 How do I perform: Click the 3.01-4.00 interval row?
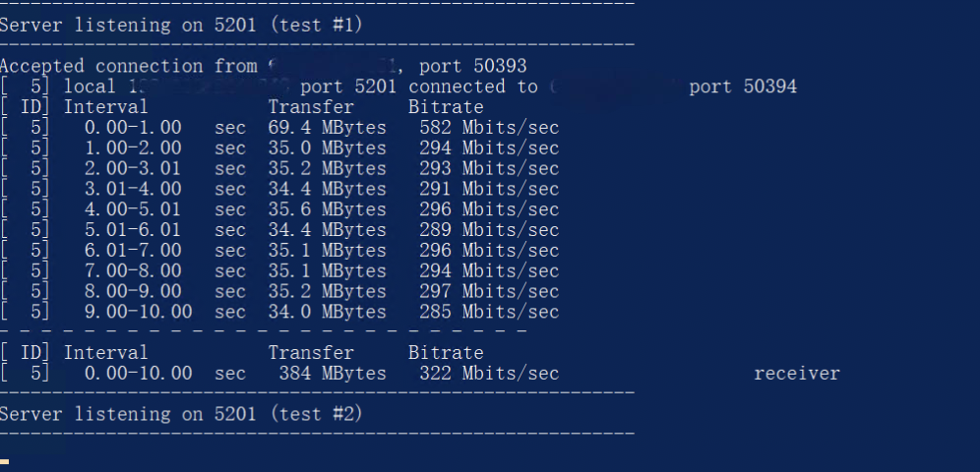(133, 189)
